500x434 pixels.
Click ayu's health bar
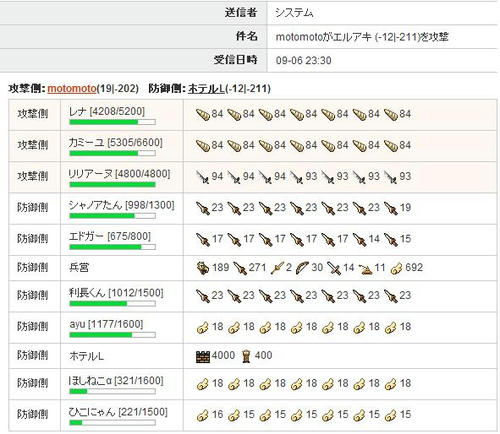[x=112, y=335]
